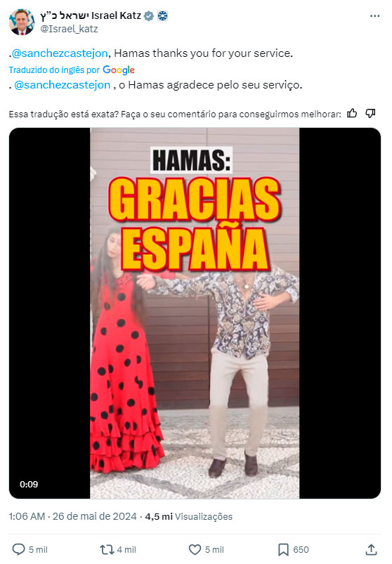Click the verified badge next to Israel Katz
Viewport: 392px width, 564px height.
(x=149, y=16)
